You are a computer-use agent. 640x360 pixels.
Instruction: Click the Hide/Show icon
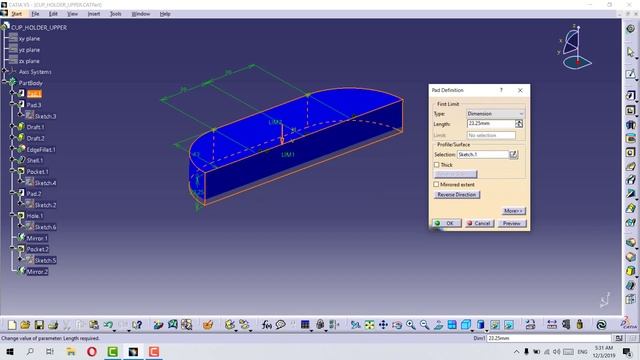(495, 325)
